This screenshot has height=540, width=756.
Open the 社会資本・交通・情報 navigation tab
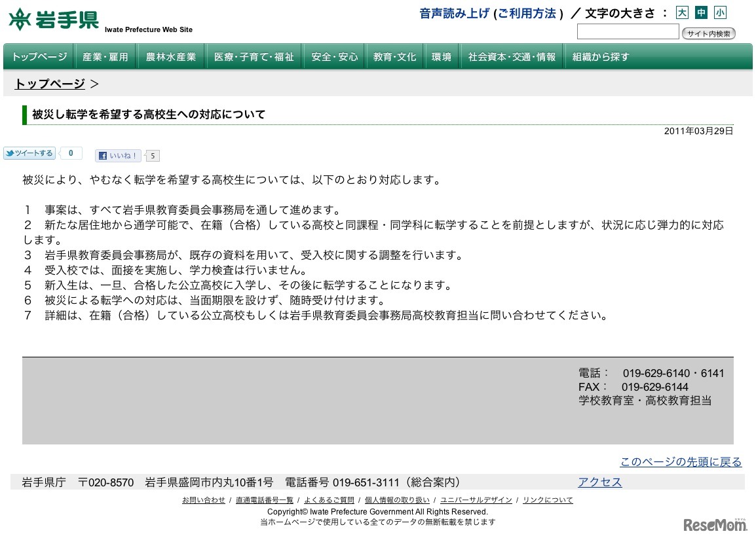tap(512, 57)
